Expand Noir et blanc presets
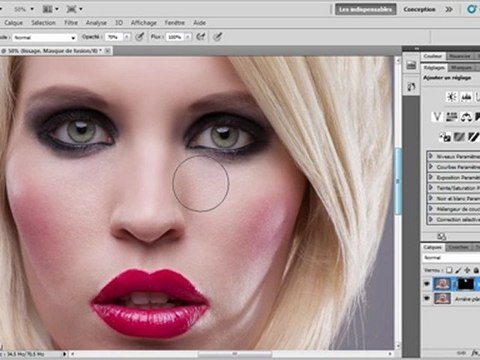The image size is (480, 360). [x=430, y=198]
